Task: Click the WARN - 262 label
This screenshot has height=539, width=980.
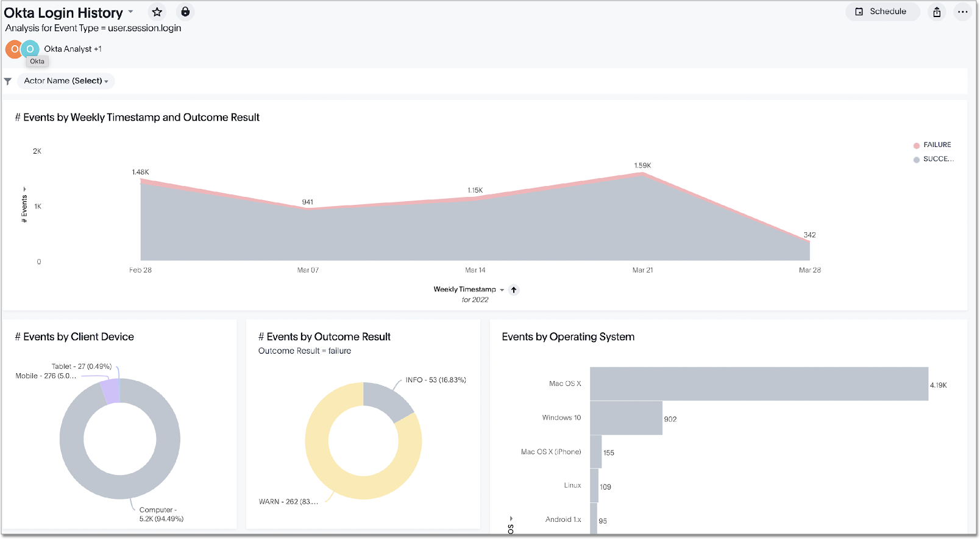Action: tap(288, 502)
